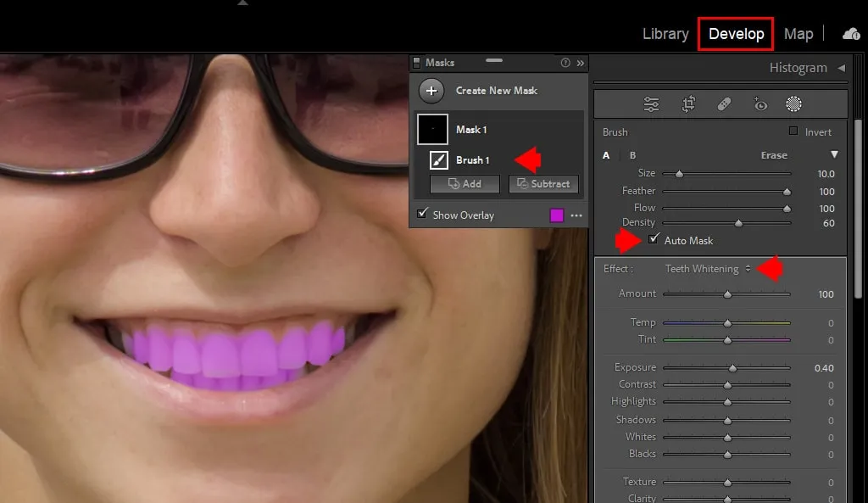Screen dimensions: 868x503
Task: Select the Healing tool bandage icon
Action: (724, 104)
